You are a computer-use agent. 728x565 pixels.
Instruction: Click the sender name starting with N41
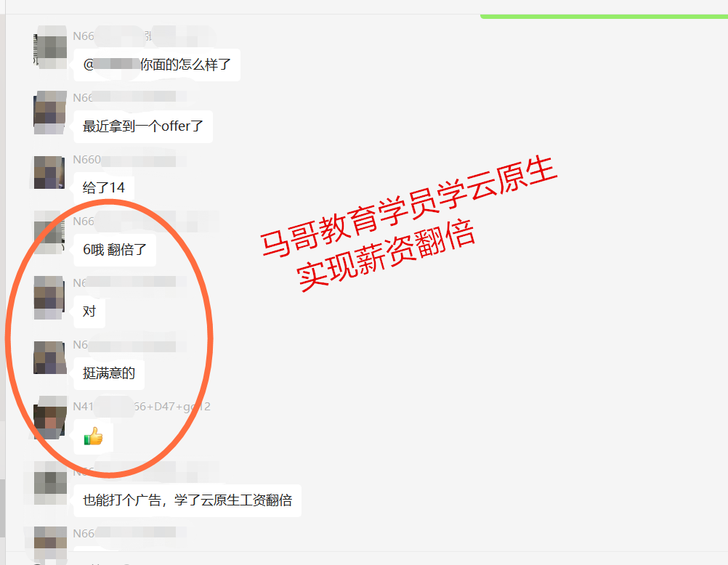142,407
